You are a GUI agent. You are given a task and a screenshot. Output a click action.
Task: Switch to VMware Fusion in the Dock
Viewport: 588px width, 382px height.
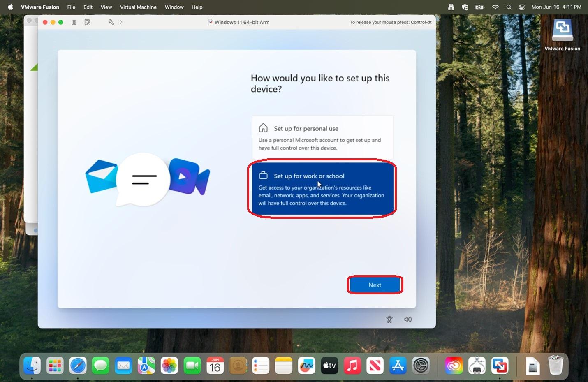coord(500,365)
